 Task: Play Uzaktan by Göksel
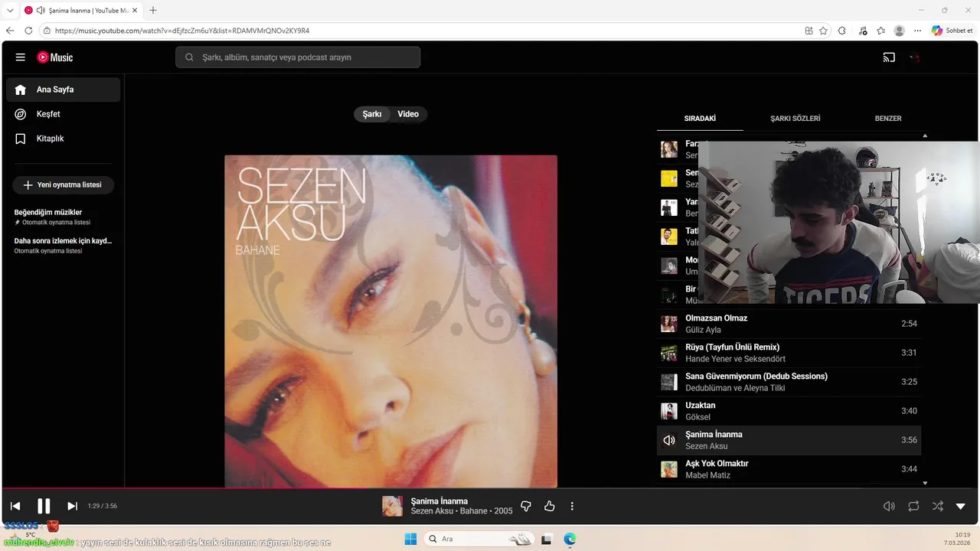coord(789,411)
